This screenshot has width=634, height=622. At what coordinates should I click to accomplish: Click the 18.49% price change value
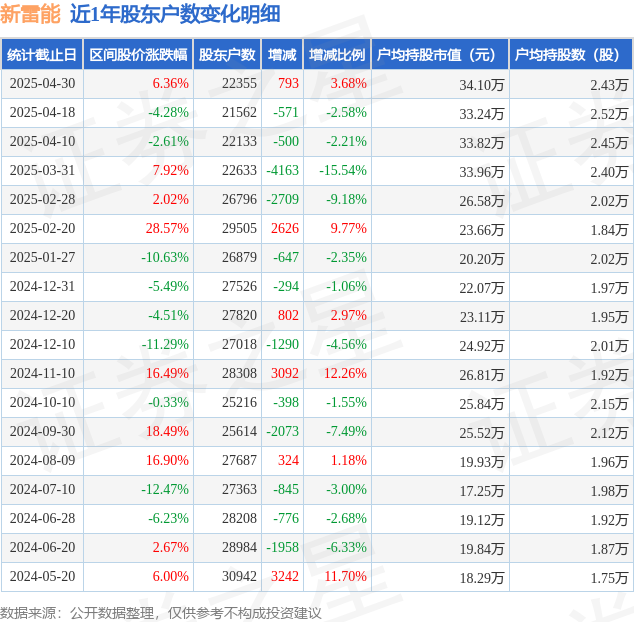pyautogui.click(x=167, y=432)
